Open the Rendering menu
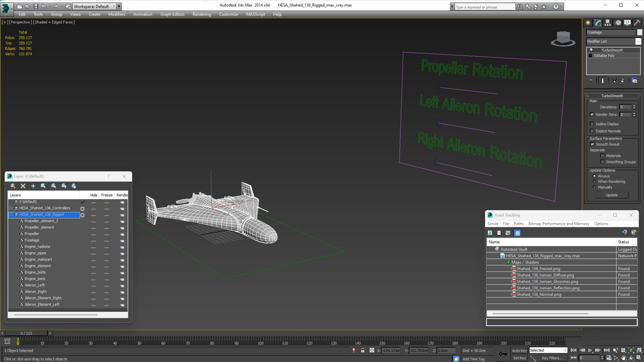Screen dimensions: 644x362 [202, 14]
